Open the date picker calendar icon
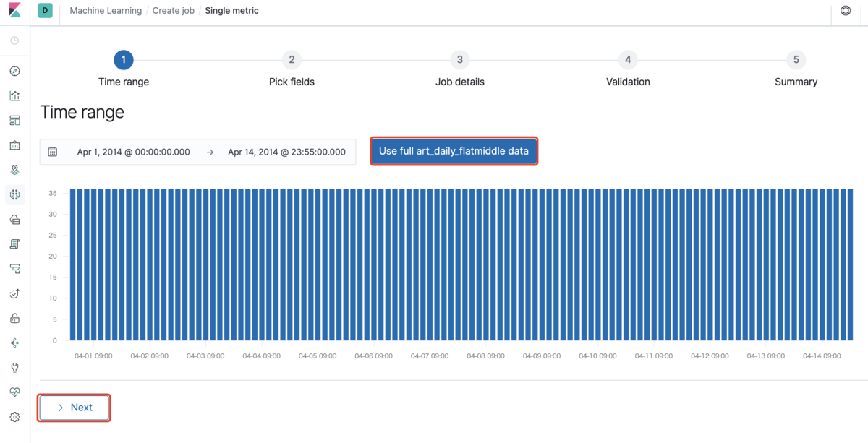 [53, 152]
